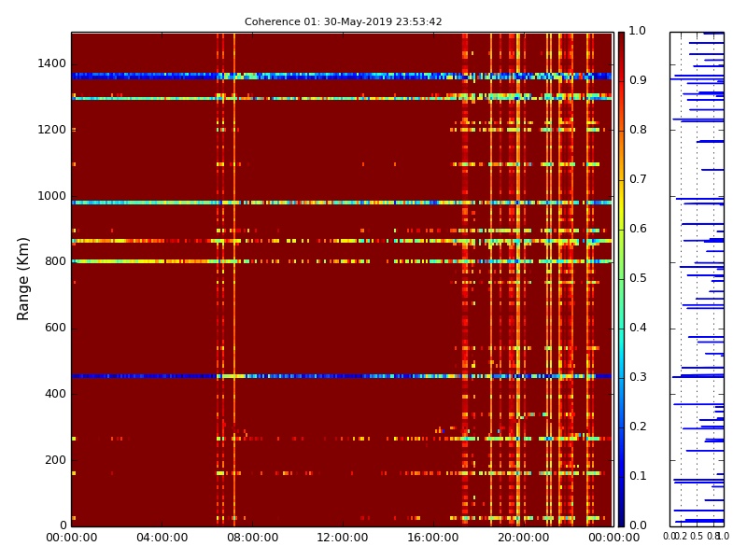This screenshot has width=747, height=560.
Task: Select the '1200' range tick label
Action: (x=52, y=130)
